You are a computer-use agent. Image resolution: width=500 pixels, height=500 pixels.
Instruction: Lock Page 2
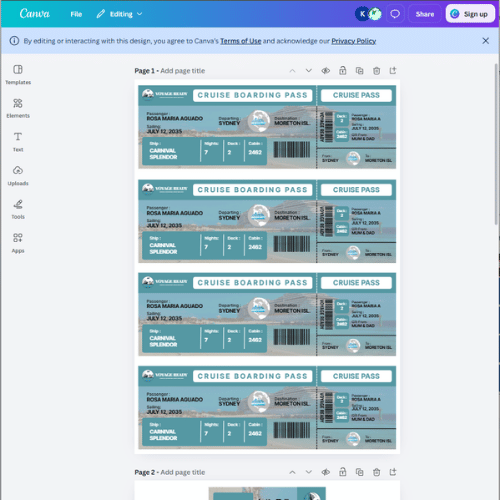(343, 472)
